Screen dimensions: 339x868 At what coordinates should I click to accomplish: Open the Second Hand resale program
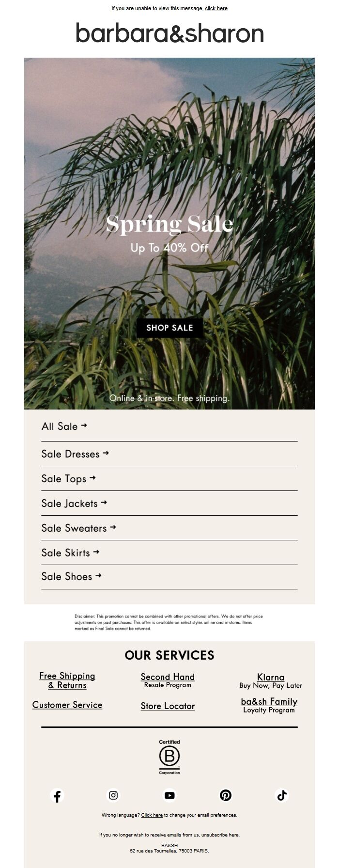tap(168, 677)
